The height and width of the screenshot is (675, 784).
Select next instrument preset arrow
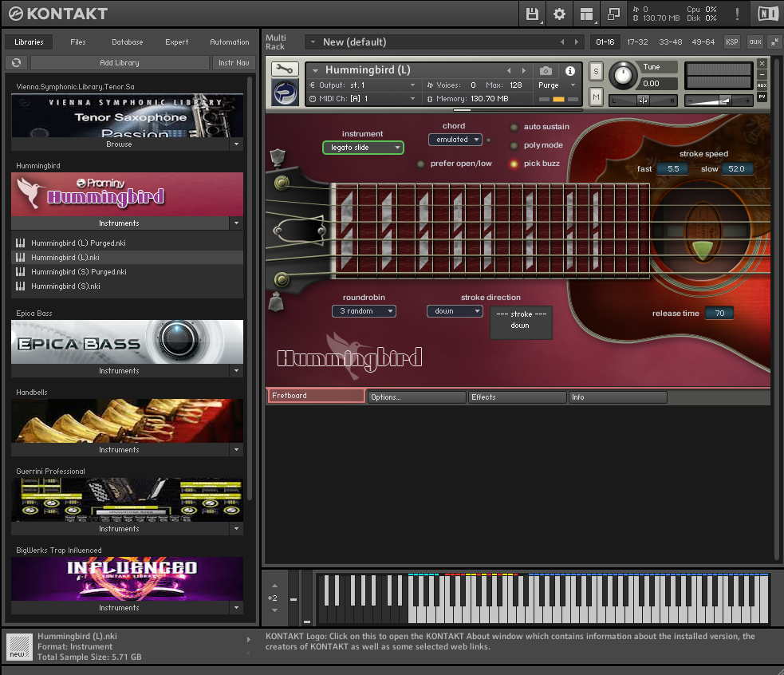tap(523, 71)
